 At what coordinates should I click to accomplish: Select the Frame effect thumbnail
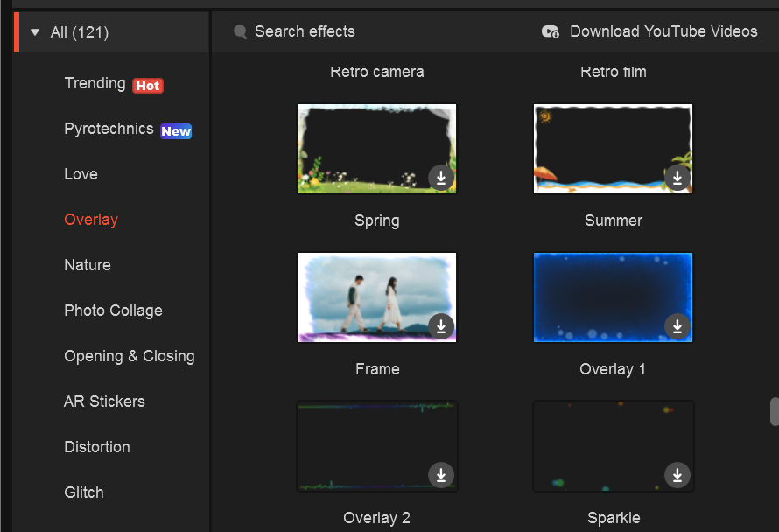376,297
